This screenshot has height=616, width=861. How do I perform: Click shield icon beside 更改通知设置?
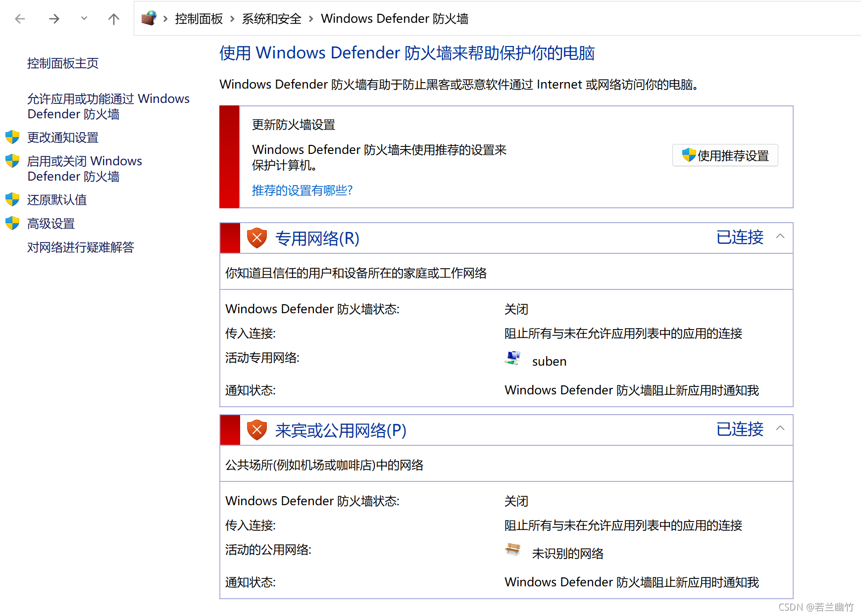(12, 137)
